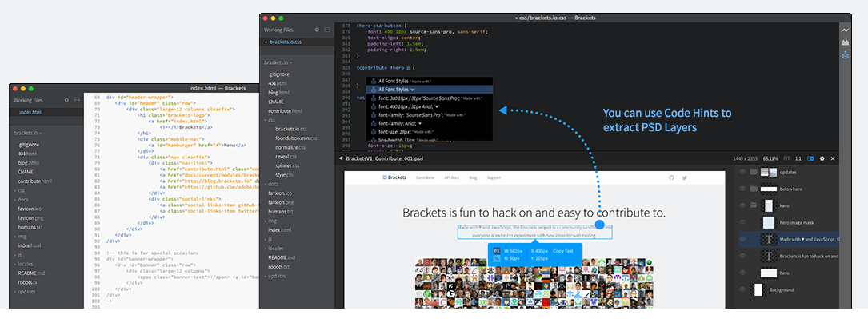Hide the Background layer
This screenshot has height=319, width=868.
pos(742,289)
